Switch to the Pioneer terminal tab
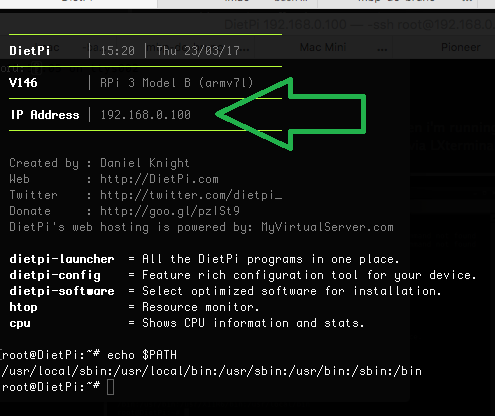 click(461, 47)
